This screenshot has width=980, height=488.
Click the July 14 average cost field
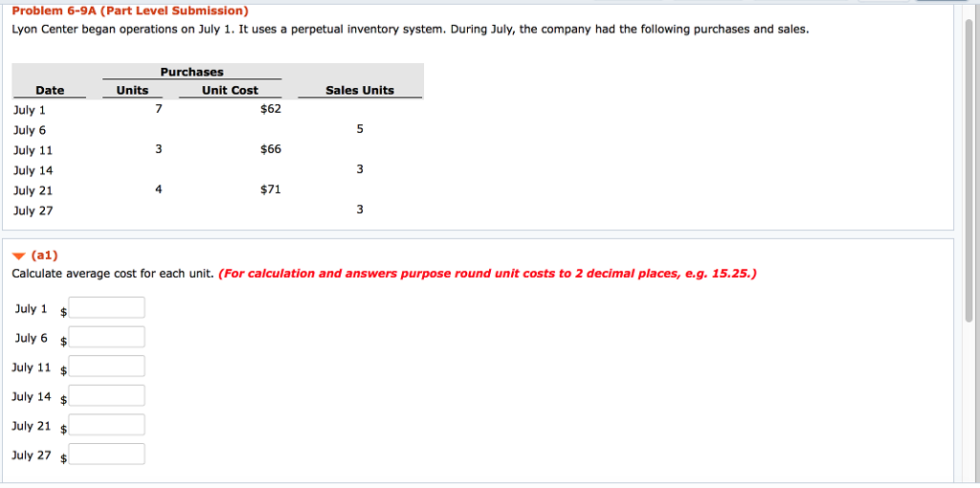(106, 395)
